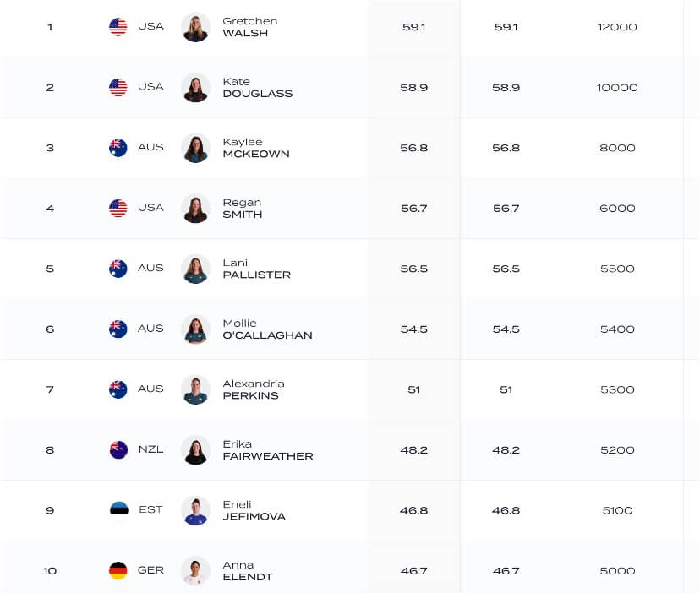
Task: Click the EST country code label
Action: [x=150, y=510]
